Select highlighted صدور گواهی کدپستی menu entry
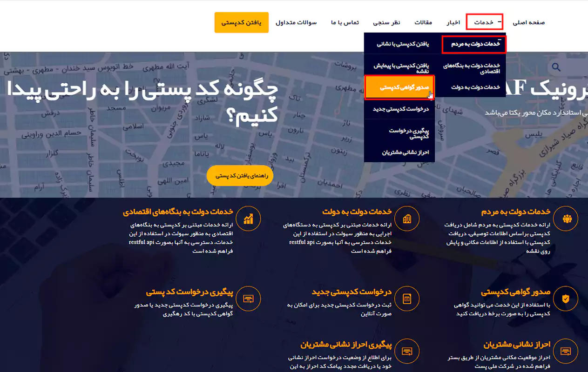 point(399,87)
